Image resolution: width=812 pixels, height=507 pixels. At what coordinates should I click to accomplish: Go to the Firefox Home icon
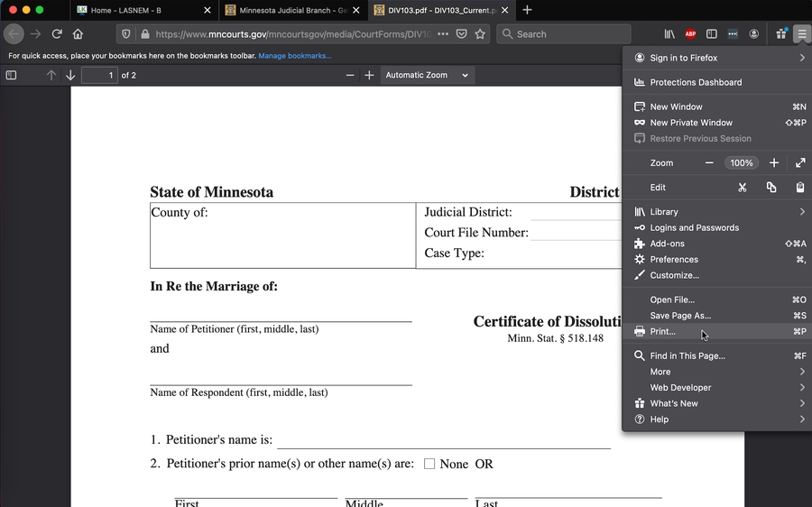(78, 34)
